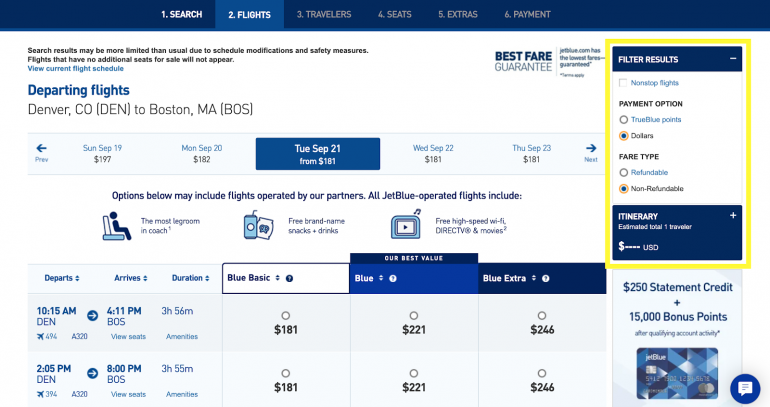Open View seats for 10:15 AM flight
The height and width of the screenshot is (407, 770).
tap(128, 337)
